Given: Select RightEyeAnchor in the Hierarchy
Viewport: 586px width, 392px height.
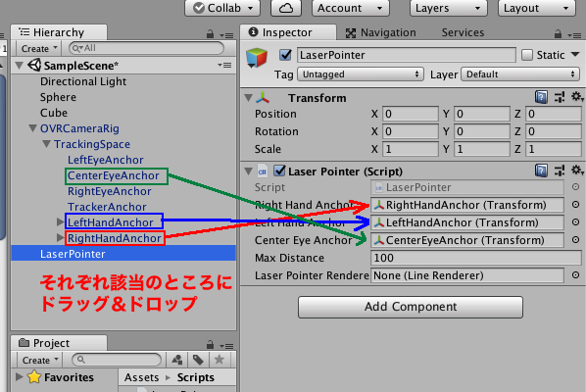Looking at the screenshot, I should (x=109, y=191).
